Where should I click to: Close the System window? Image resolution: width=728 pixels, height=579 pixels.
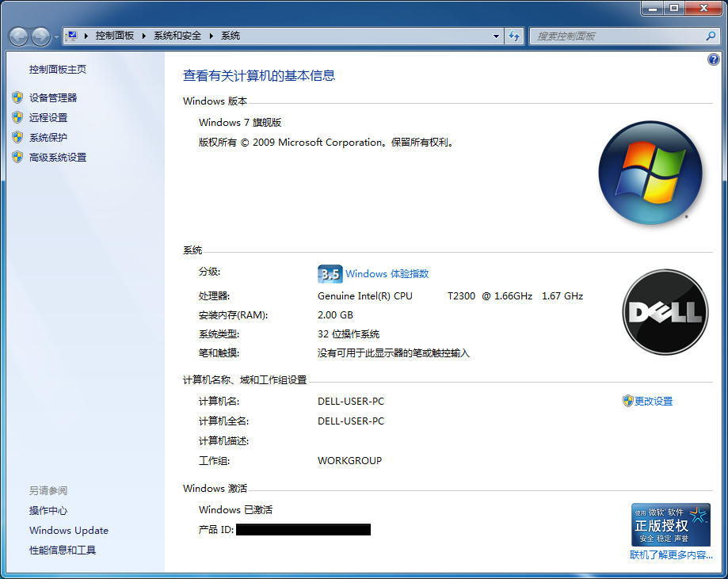tap(704, 9)
